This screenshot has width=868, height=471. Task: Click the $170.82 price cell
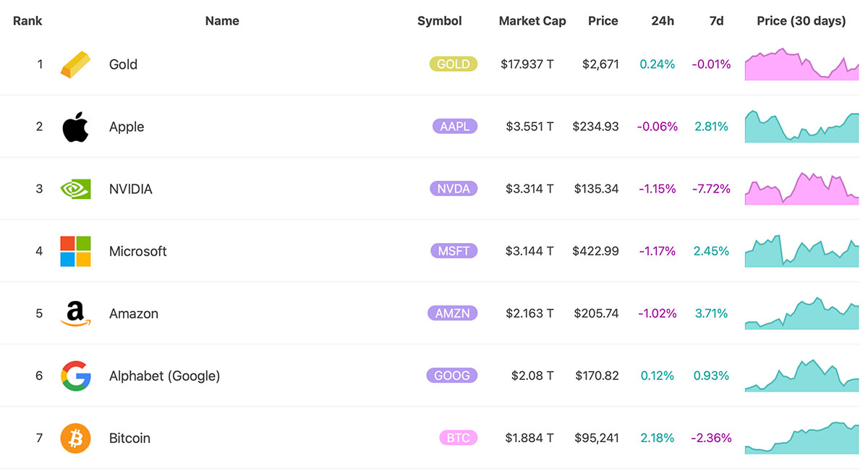pyautogui.click(x=597, y=375)
